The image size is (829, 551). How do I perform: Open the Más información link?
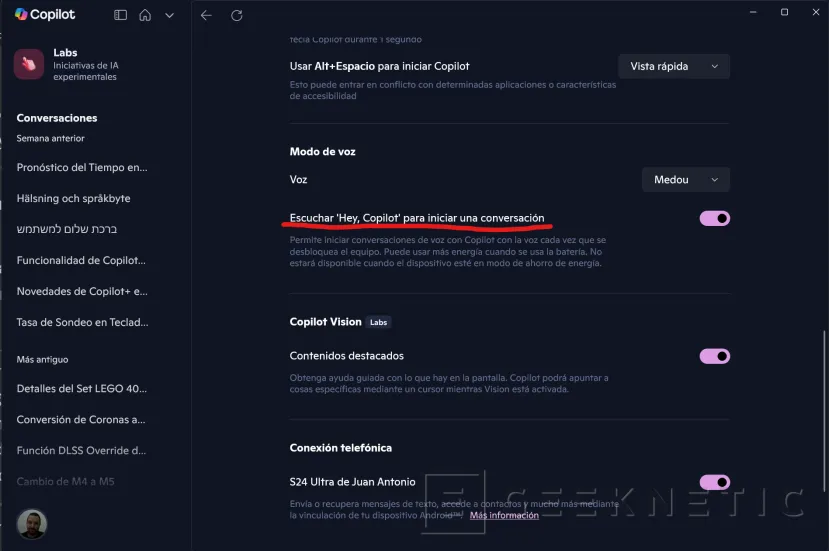pos(504,515)
